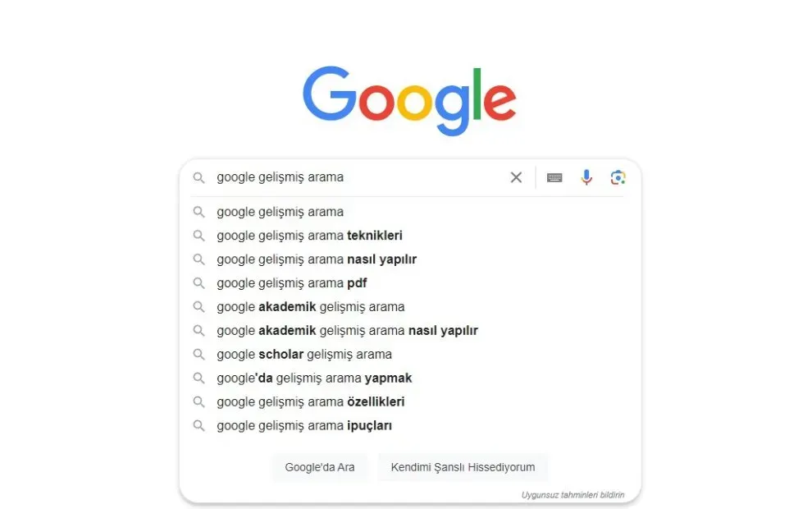
Task: Click the magnifier icon beside the 'pdf' suggestion
Action: pos(198,283)
